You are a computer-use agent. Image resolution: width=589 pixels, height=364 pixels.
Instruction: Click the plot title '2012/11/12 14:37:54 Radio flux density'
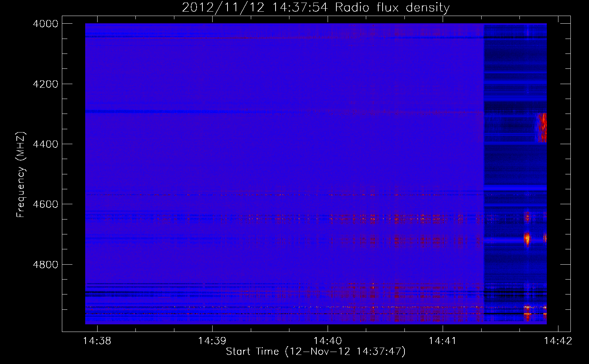[x=316, y=7]
